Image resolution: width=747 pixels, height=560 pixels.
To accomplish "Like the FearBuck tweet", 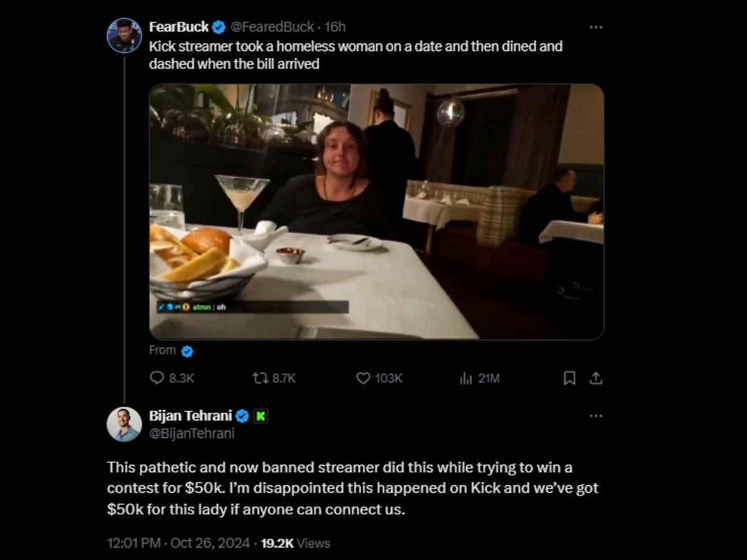I will (x=363, y=378).
